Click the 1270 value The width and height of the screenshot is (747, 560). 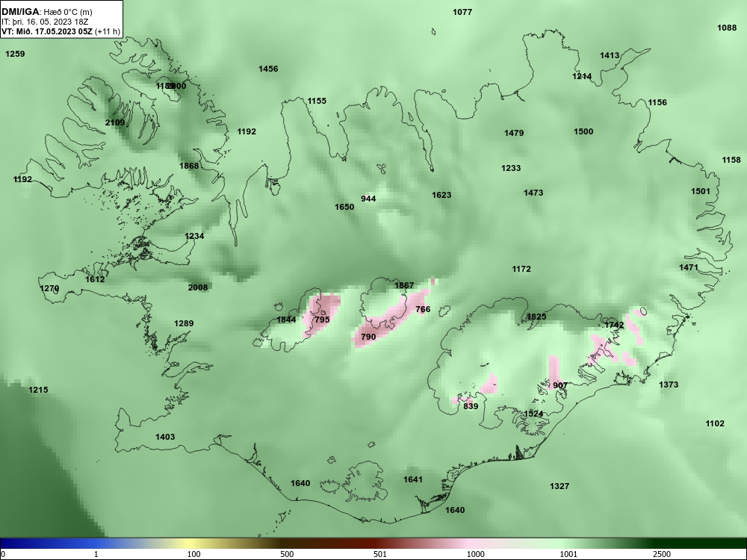point(49,288)
